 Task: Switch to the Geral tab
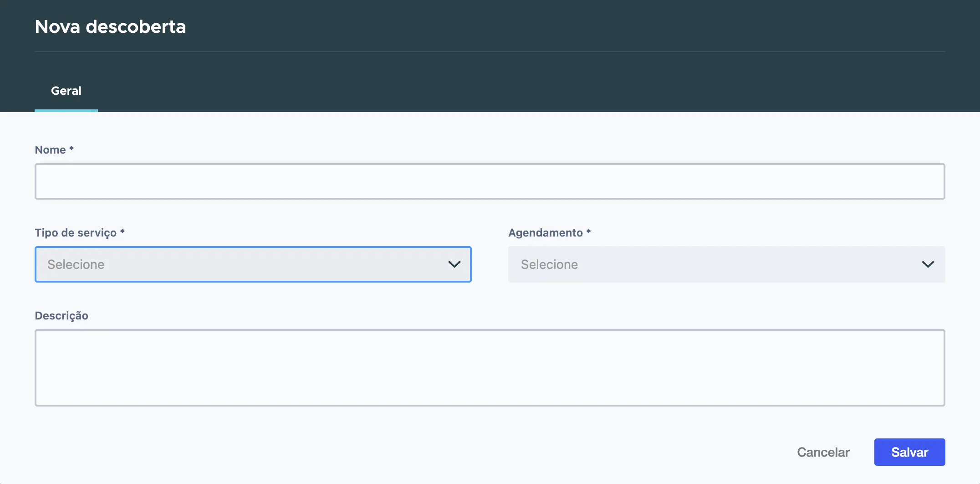pyautogui.click(x=66, y=91)
